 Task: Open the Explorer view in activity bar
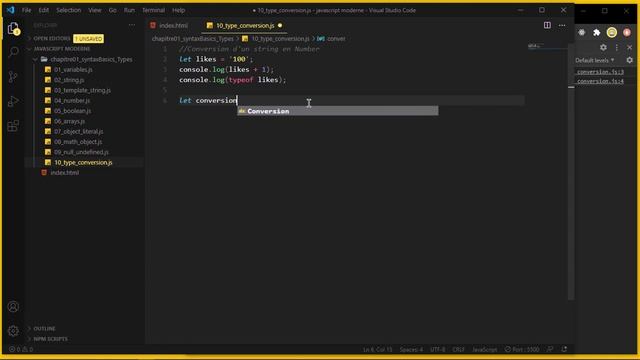13,29
